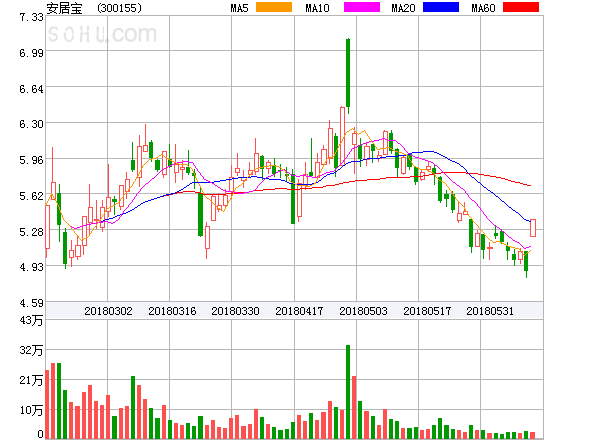
Task: Click the 20180517 date label
Action: (427, 311)
